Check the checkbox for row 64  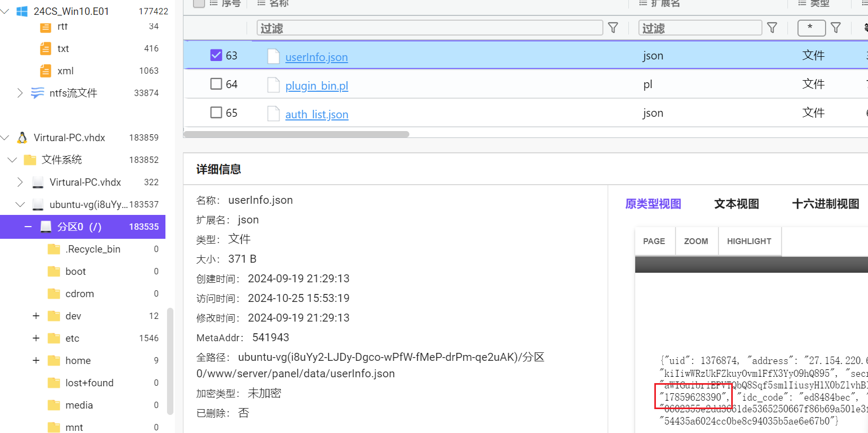216,84
